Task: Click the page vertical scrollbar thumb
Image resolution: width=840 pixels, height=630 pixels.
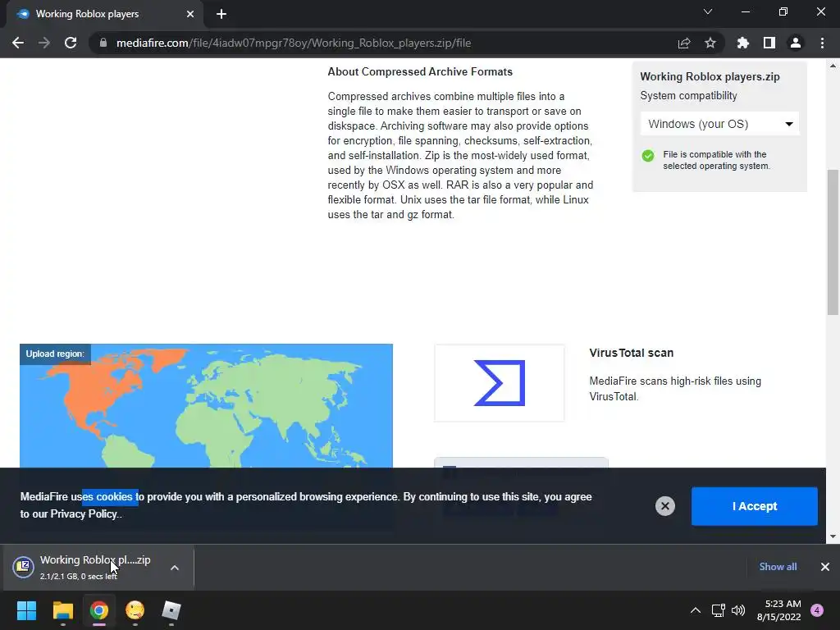Action: pos(833,242)
